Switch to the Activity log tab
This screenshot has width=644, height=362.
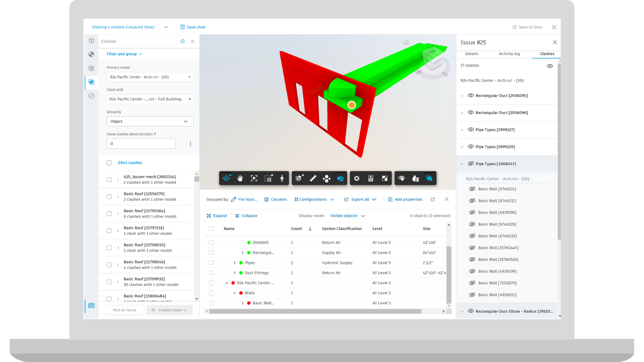pos(509,54)
